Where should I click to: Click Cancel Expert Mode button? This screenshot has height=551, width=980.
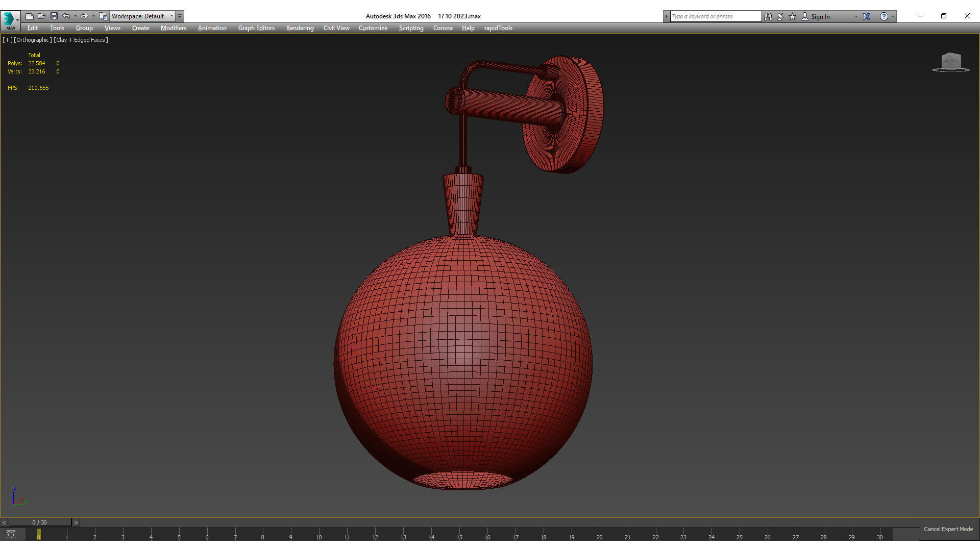[x=948, y=529]
